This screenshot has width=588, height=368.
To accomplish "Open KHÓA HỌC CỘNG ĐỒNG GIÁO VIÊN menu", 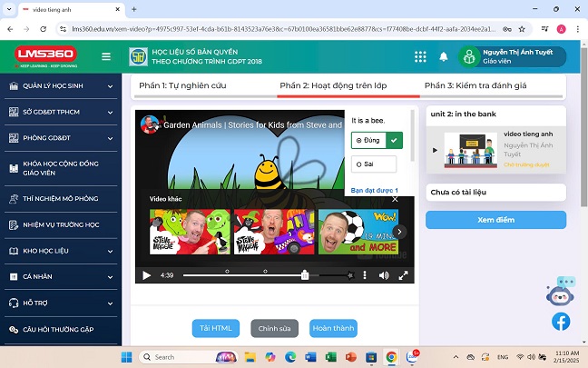I will pyautogui.click(x=61, y=168).
